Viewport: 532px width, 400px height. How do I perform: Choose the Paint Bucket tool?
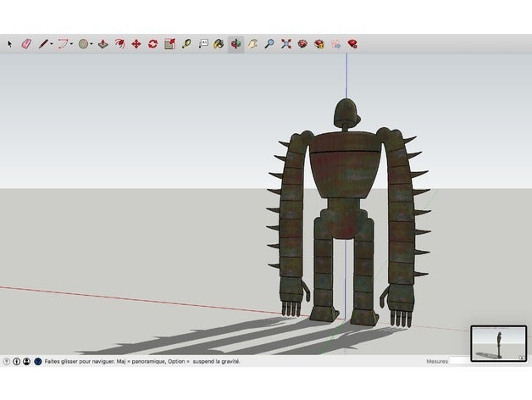tap(219, 43)
